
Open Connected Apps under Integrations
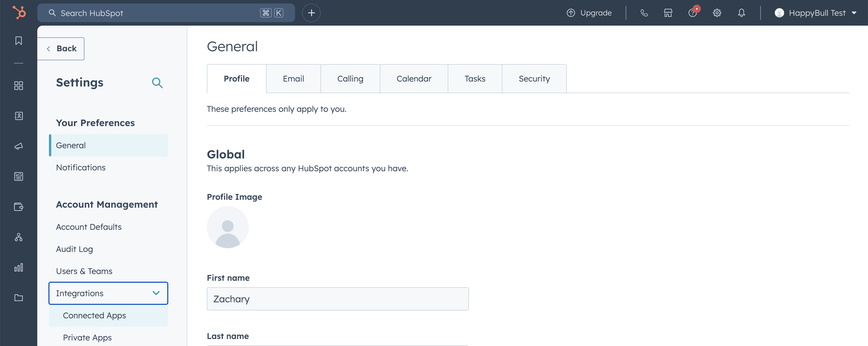tap(108, 315)
